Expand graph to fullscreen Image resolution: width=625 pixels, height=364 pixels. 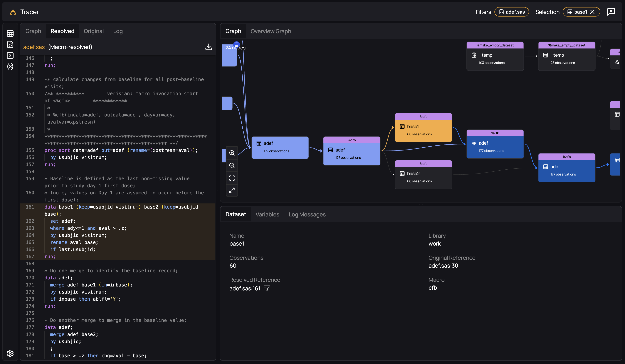coord(232,190)
